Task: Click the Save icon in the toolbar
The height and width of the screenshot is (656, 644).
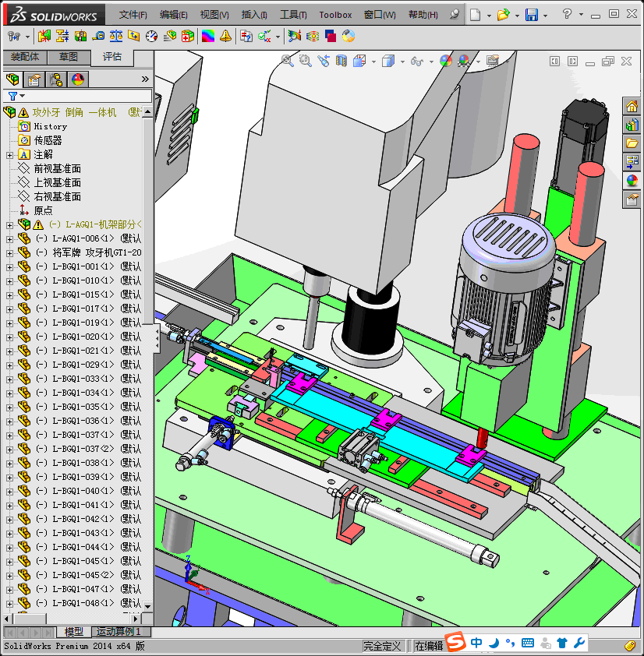Action: point(531,15)
